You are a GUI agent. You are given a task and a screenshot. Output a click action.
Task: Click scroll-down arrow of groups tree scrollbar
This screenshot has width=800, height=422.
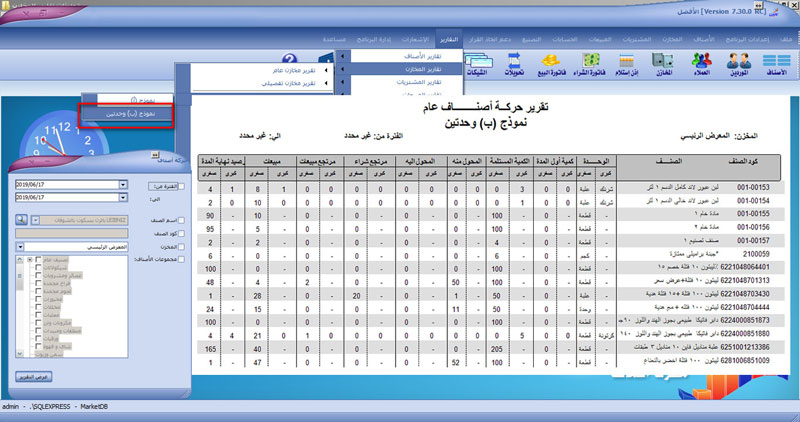click(x=20, y=353)
